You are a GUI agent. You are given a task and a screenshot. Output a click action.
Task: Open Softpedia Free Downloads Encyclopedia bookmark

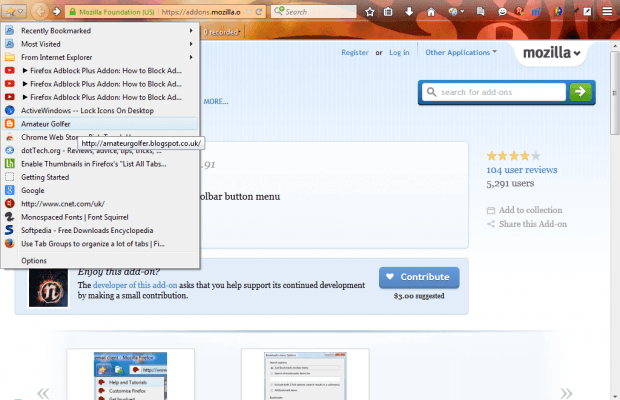click(x=100, y=230)
